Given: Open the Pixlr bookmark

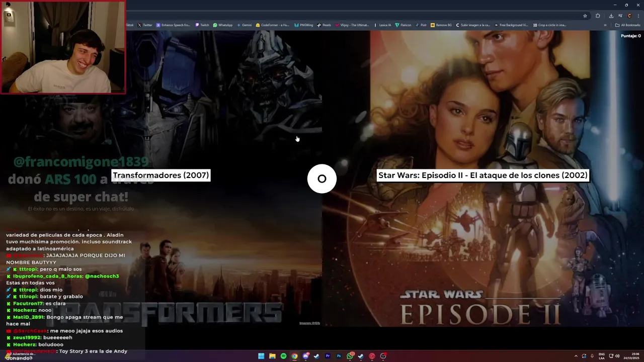Looking at the screenshot, I should pyautogui.click(x=421, y=25).
